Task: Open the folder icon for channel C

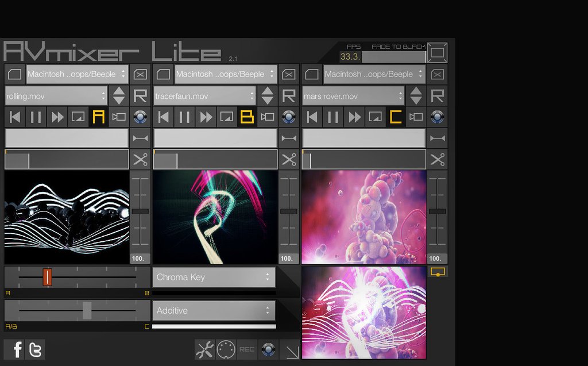Action: pos(312,74)
